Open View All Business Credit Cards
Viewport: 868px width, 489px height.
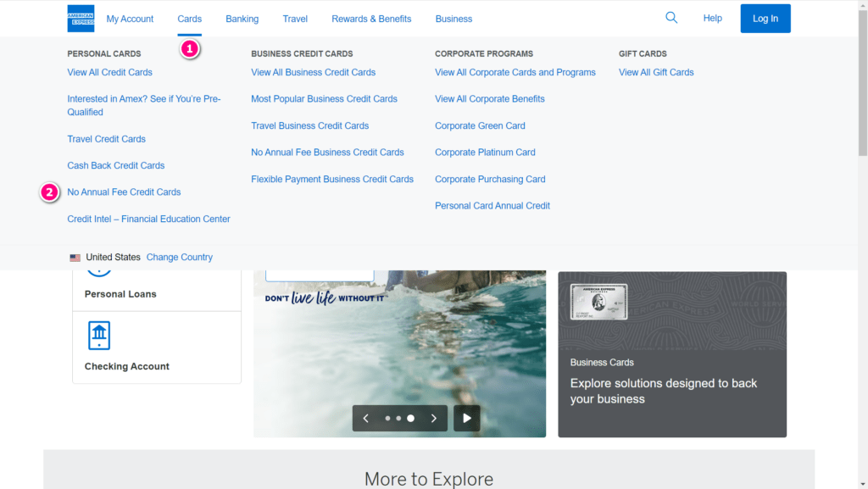[x=313, y=73]
